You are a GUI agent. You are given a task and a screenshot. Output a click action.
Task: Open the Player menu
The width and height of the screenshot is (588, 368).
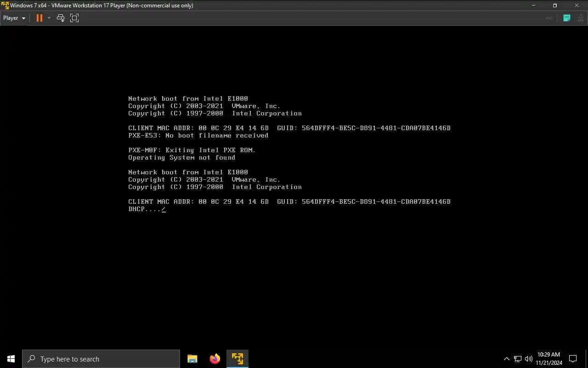point(14,18)
